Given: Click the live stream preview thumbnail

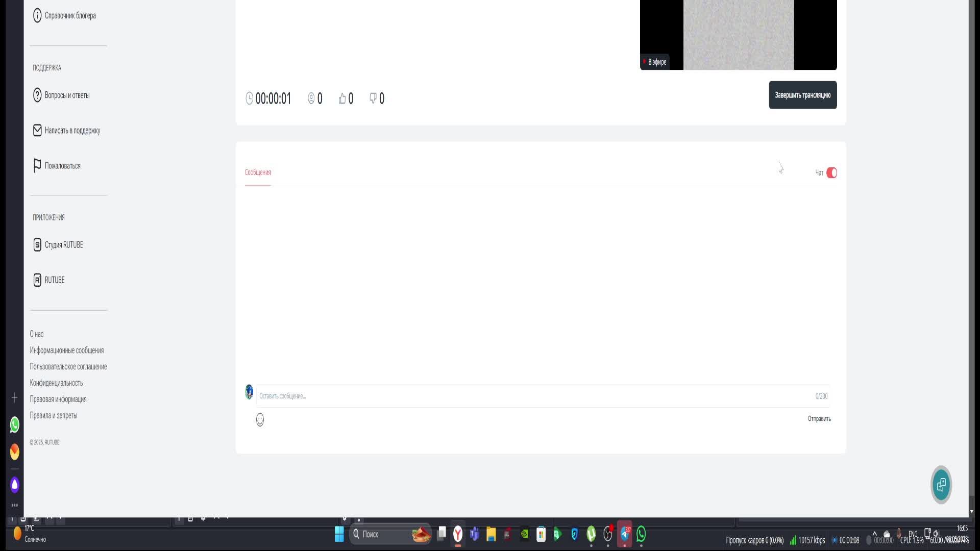Looking at the screenshot, I should [x=738, y=35].
